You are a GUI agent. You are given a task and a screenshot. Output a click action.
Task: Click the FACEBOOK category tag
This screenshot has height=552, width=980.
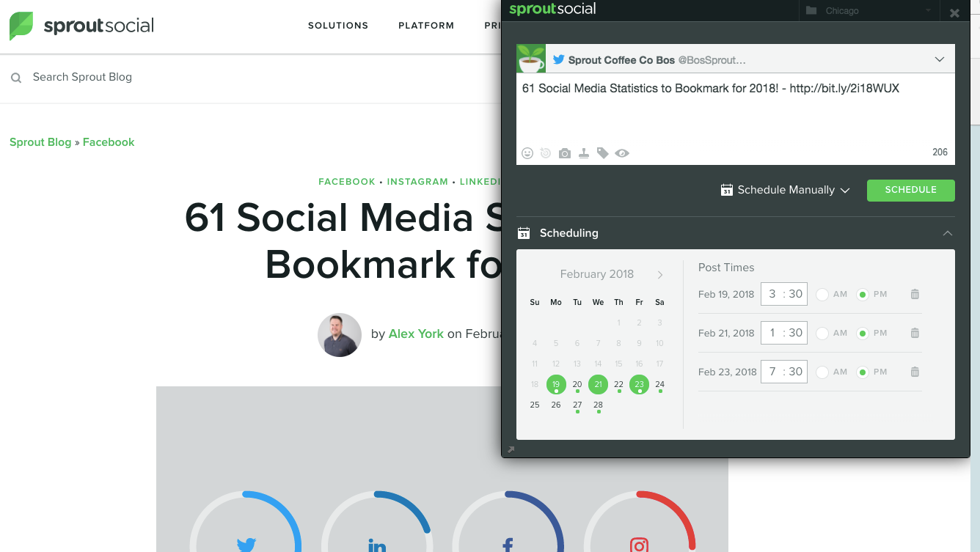[347, 182]
